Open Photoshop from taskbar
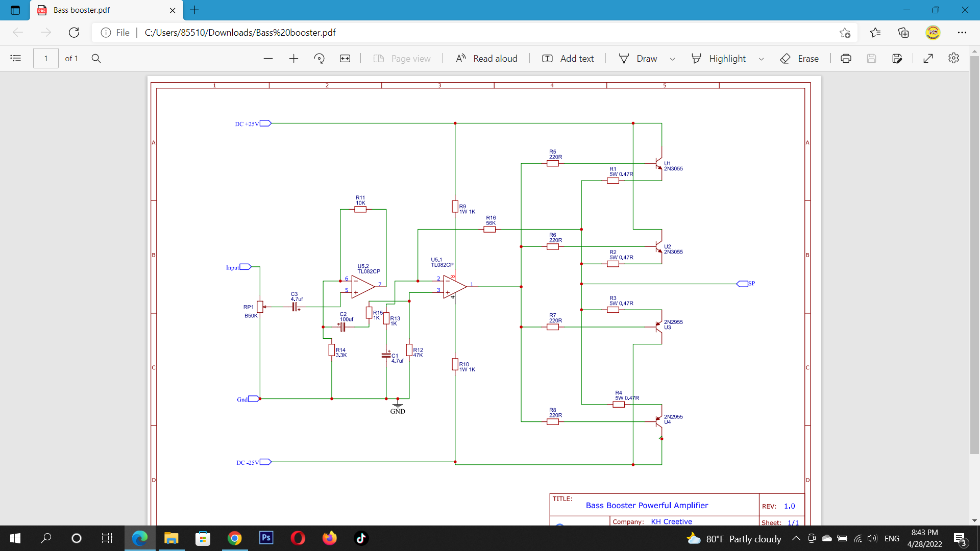The image size is (980, 551). (266, 538)
